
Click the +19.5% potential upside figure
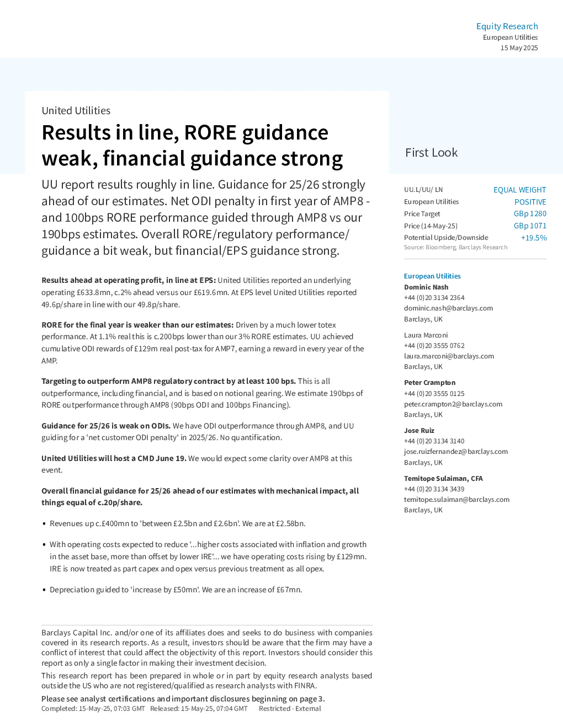pyautogui.click(x=534, y=238)
